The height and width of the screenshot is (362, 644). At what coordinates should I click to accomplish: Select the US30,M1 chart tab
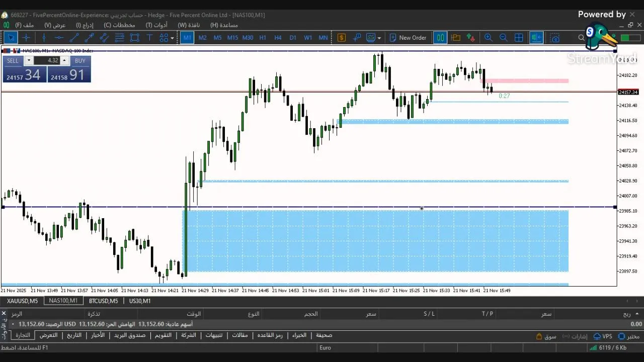(x=140, y=301)
